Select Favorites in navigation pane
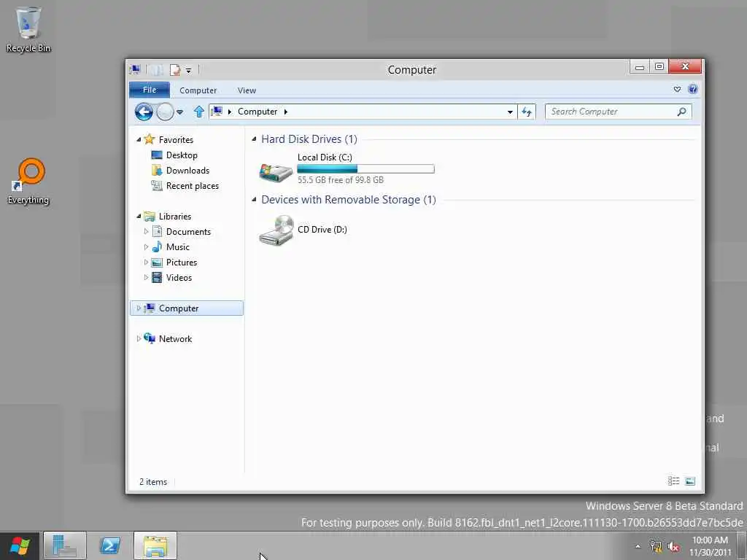 (x=176, y=139)
